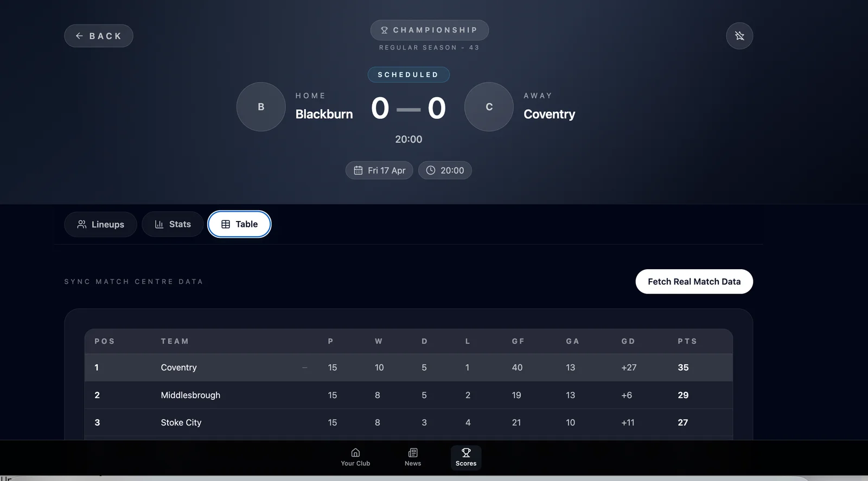Viewport: 868px width, 481px height.
Task: Toggle the pin/favorite match icon button
Action: coord(739,36)
